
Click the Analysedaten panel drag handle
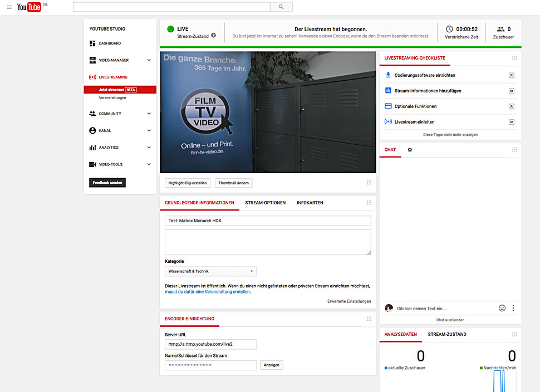[x=514, y=334]
